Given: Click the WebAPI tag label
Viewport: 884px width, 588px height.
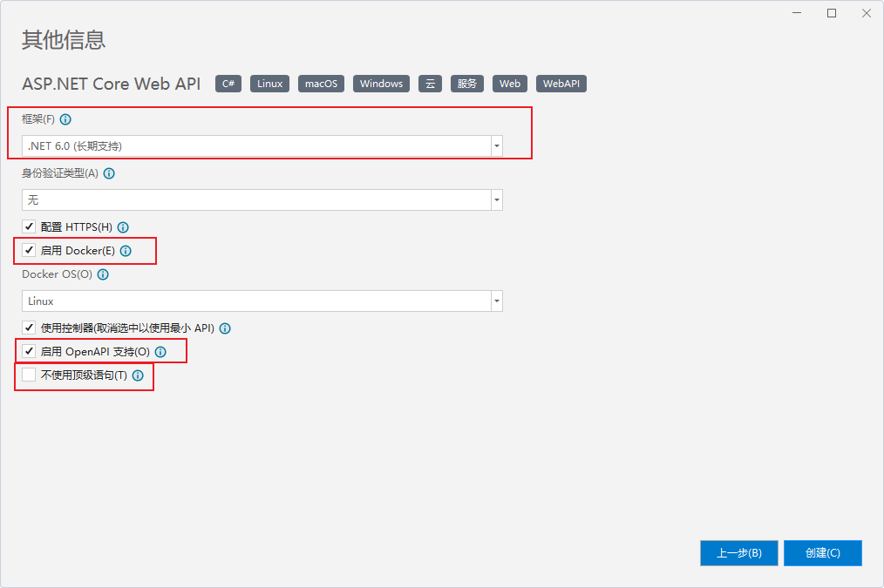Looking at the screenshot, I should (561, 84).
